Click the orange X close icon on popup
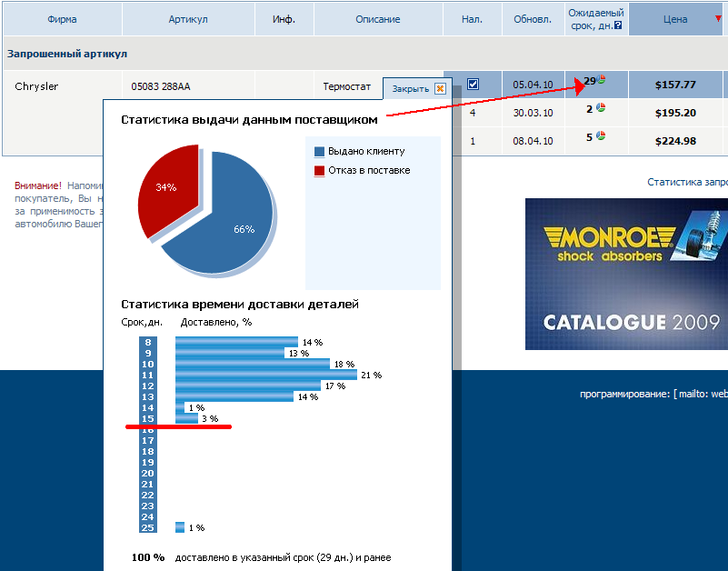 [440, 88]
